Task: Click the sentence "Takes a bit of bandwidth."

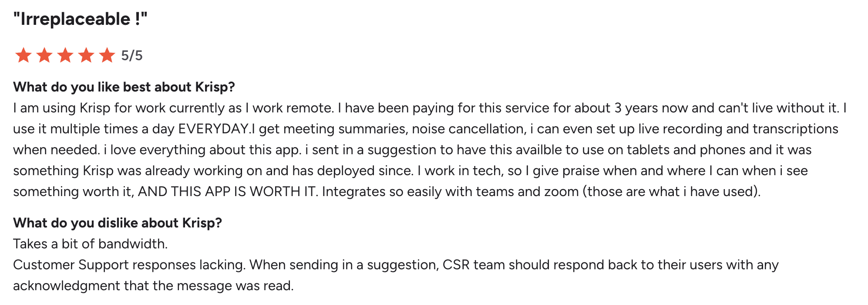Action: click(x=91, y=244)
